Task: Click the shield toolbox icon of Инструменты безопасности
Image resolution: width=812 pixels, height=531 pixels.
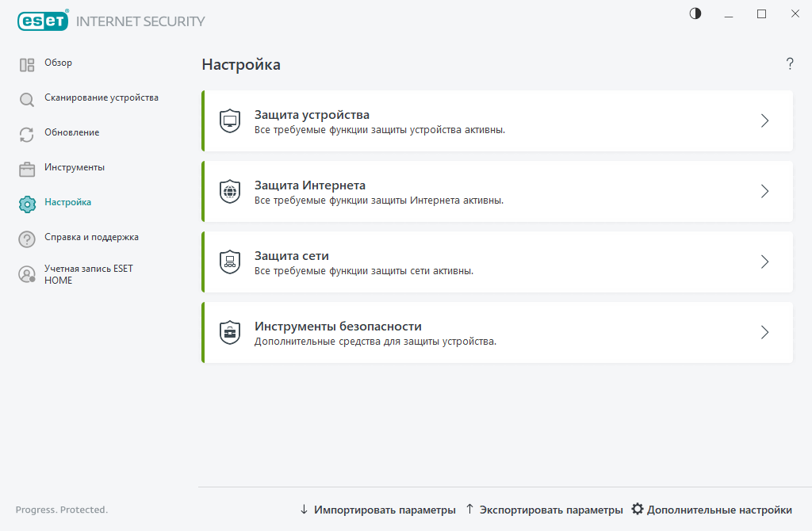Action: pos(230,332)
